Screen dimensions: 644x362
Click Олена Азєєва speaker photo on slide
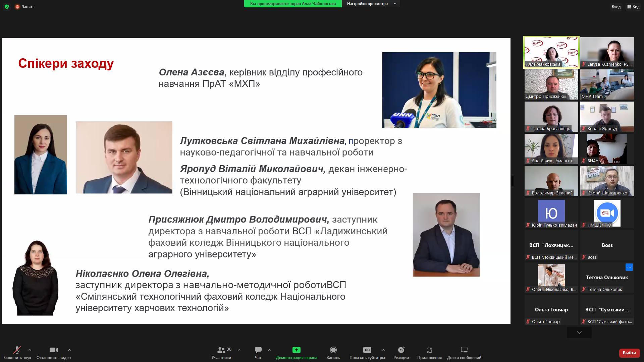(439, 90)
